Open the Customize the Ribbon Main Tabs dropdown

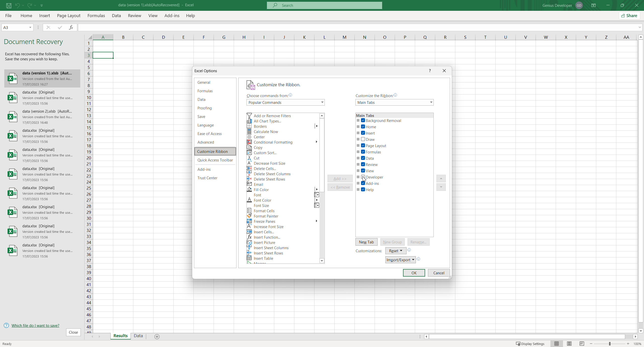pyautogui.click(x=394, y=102)
